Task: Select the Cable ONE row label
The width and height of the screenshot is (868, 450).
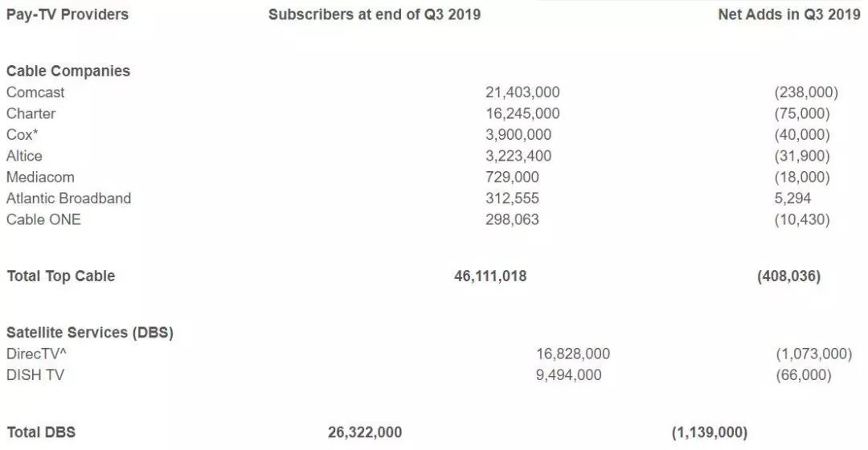Action: [x=43, y=219]
